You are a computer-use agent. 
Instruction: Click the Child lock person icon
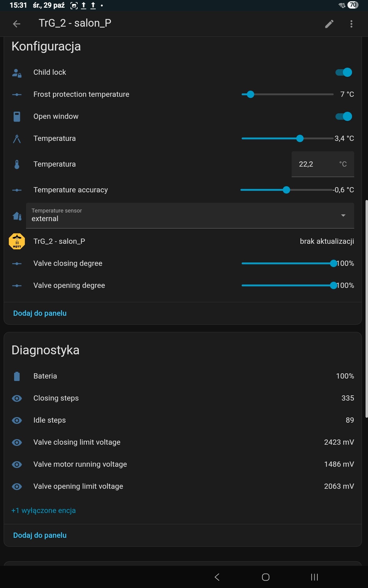(17, 73)
